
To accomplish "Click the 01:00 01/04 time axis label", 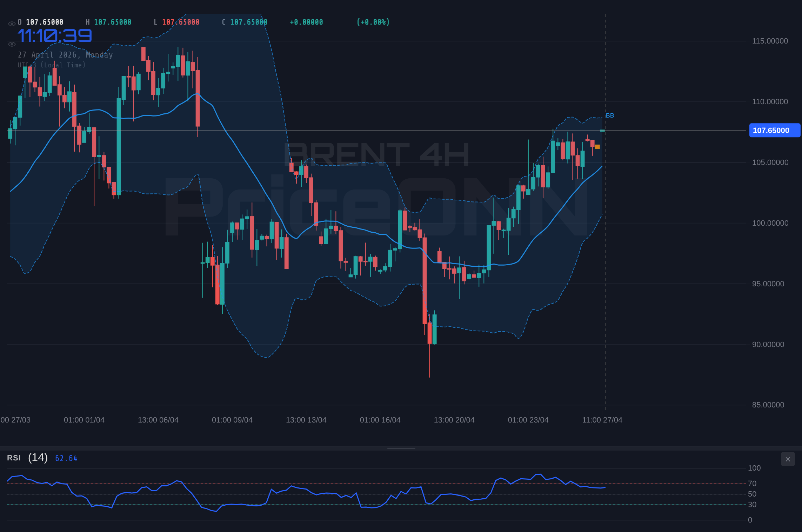I will 84,420.
